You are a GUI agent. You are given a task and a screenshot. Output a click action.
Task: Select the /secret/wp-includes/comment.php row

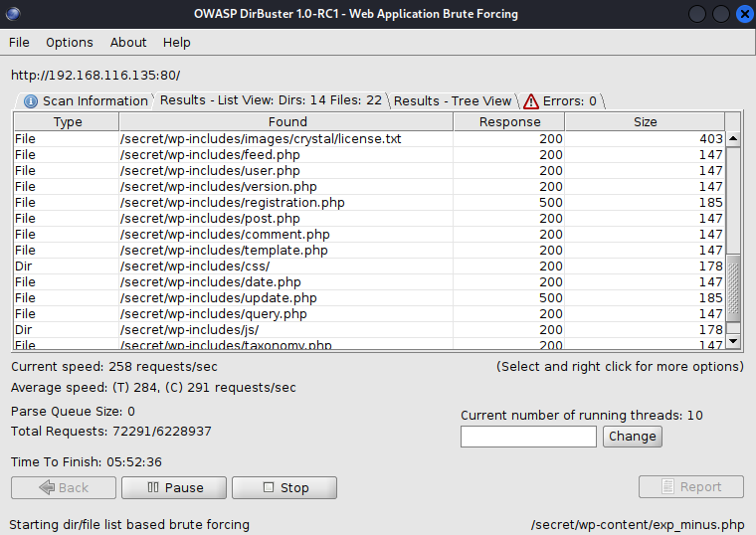tap(369, 235)
